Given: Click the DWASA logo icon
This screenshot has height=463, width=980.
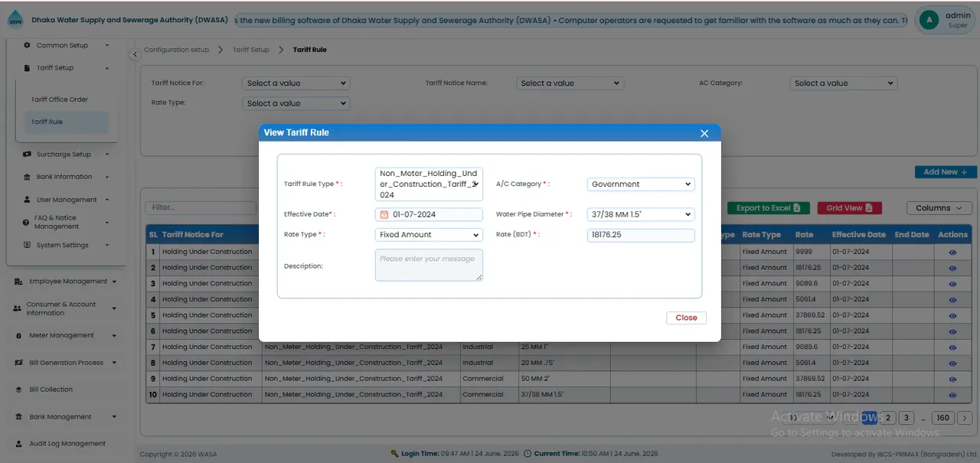Looking at the screenshot, I should click(15, 20).
